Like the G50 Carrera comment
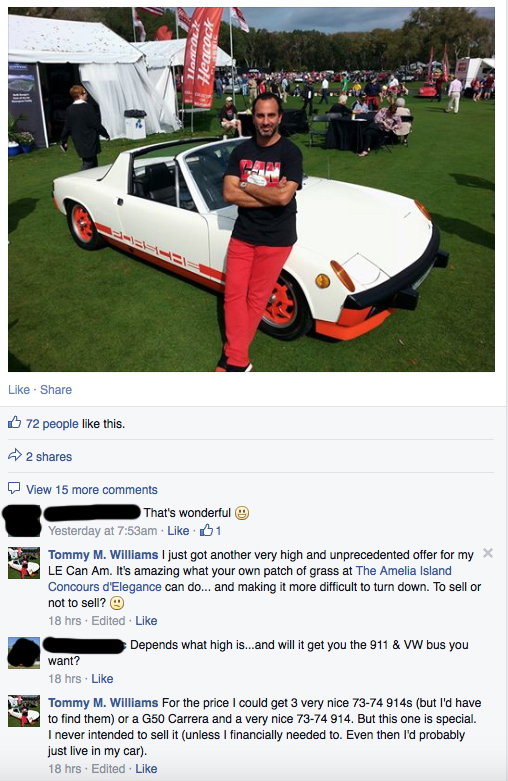The image size is (508, 781). 146,769
